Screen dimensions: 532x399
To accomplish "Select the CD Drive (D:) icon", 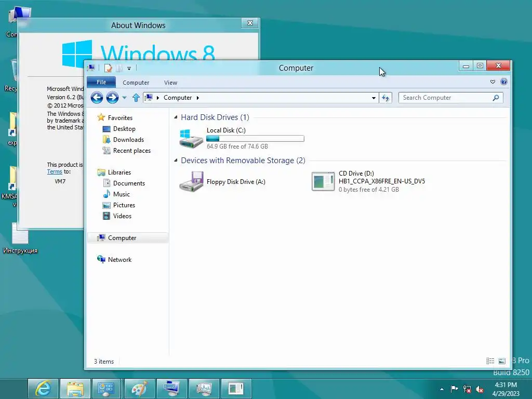I will 323,181.
